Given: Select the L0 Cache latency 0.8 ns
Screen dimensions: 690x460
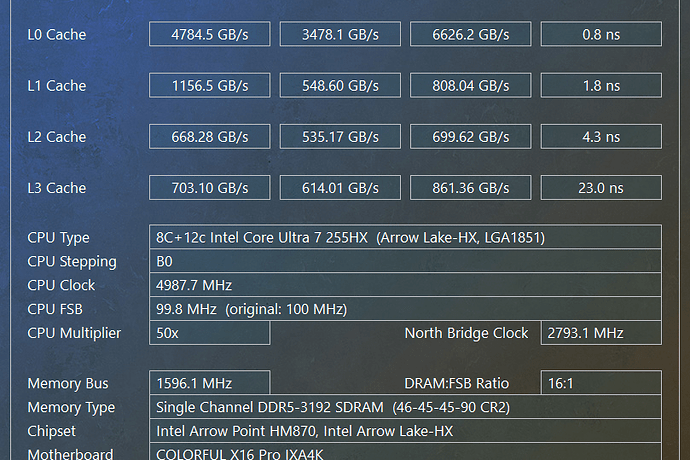Looking at the screenshot, I should click(x=601, y=34).
